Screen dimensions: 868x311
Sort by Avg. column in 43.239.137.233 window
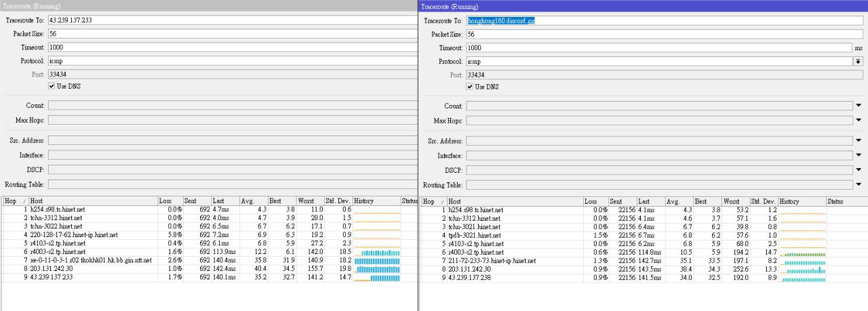(253, 201)
